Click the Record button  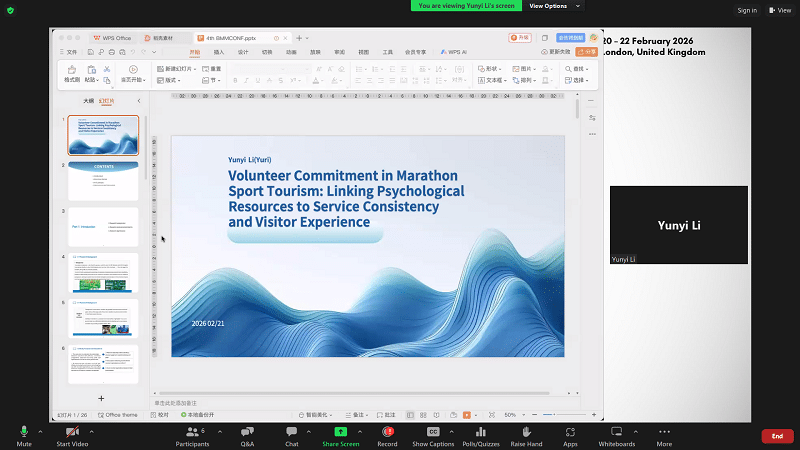point(387,432)
